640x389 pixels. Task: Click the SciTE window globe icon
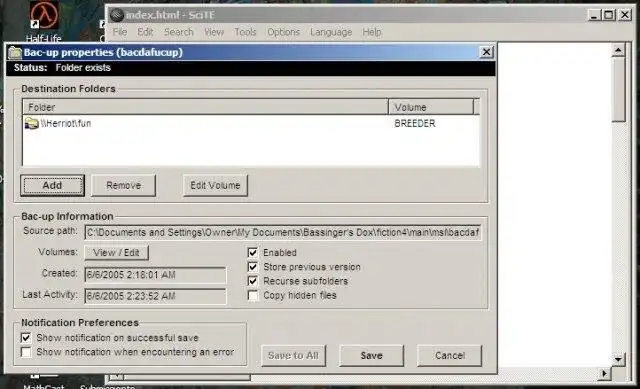(x=117, y=15)
